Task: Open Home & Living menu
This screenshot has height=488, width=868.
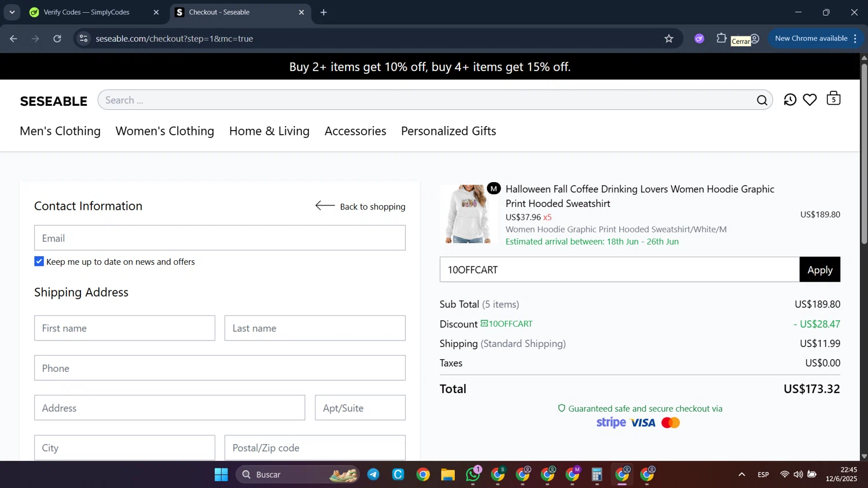Action: click(x=269, y=131)
